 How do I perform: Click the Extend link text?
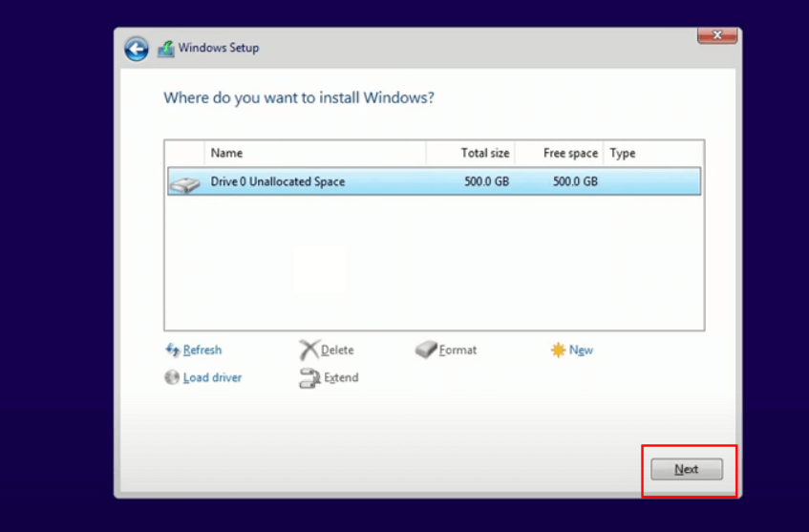click(x=341, y=378)
